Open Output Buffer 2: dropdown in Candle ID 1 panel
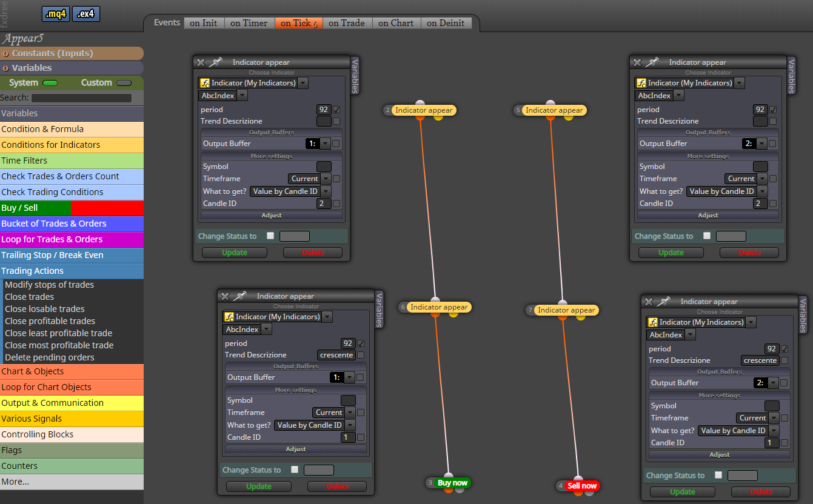This screenshot has width=813, height=504. [x=773, y=383]
